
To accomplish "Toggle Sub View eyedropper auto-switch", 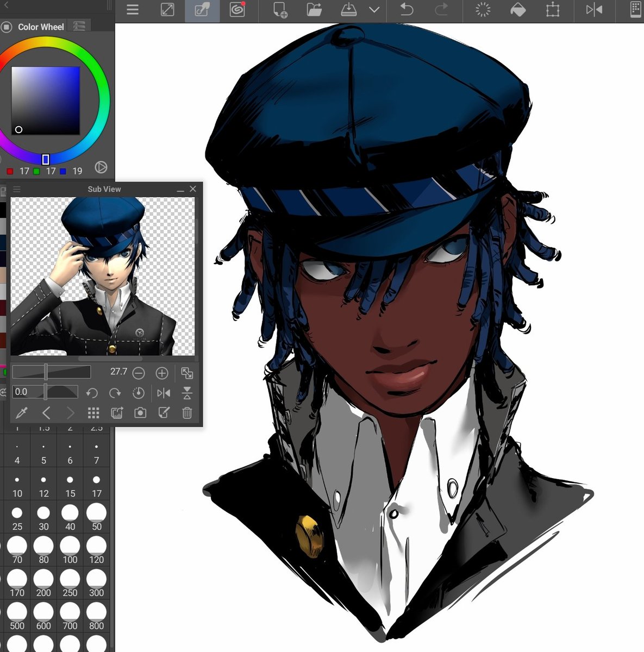I will point(22,413).
